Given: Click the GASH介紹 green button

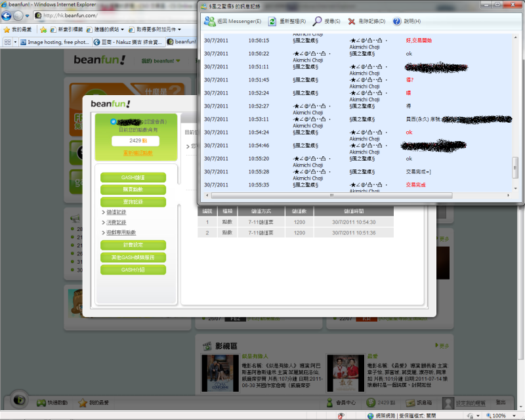Looking at the screenshot, I should click(133, 270).
